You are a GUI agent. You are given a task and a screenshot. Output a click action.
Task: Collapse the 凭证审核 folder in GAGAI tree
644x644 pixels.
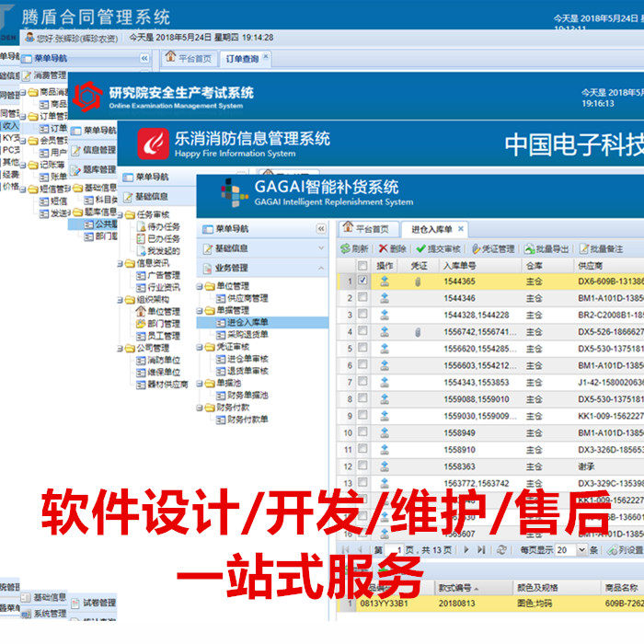click(x=200, y=347)
